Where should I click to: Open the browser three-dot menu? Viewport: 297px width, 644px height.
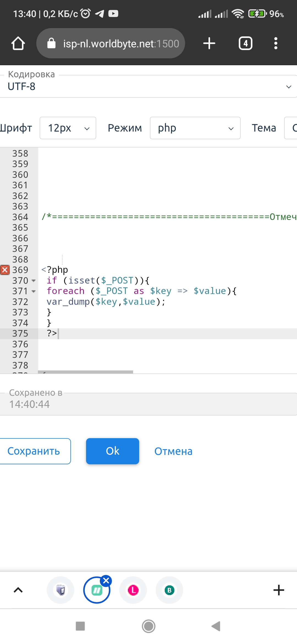[276, 43]
